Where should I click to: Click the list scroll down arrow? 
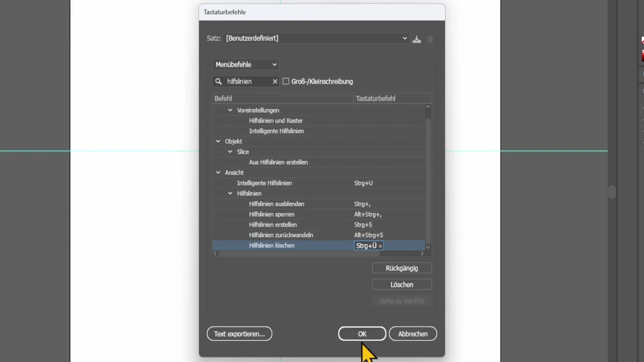click(428, 247)
